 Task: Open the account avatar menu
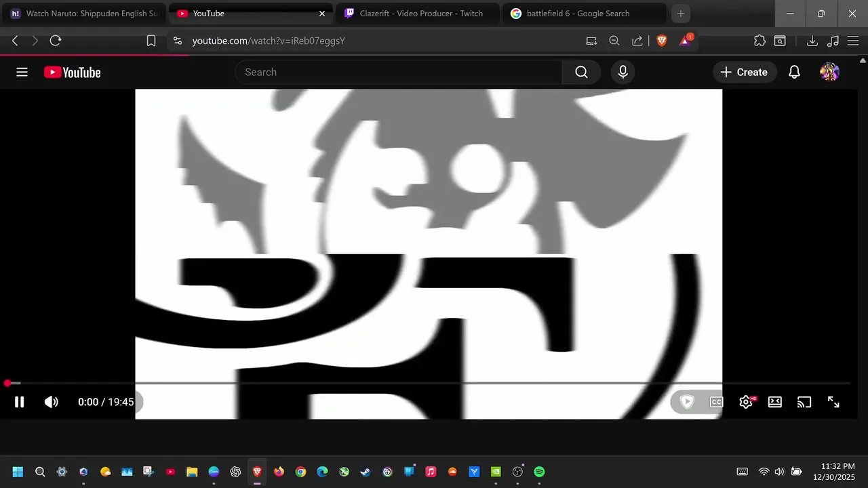coord(830,72)
